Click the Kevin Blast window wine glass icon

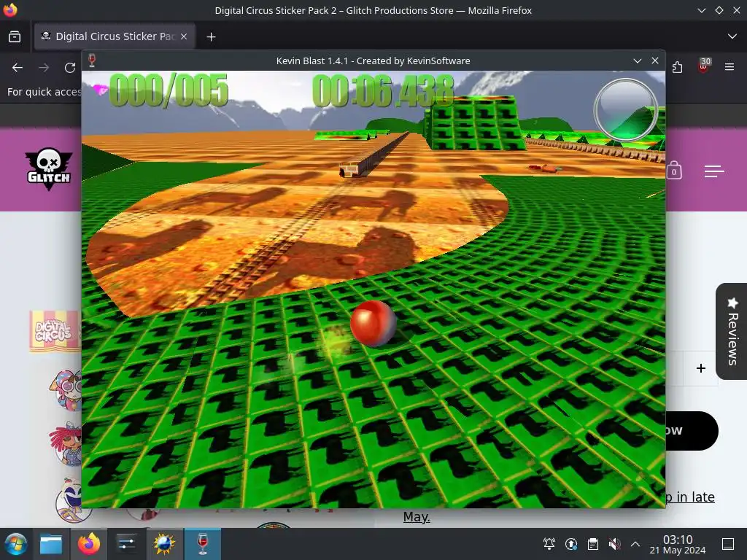(x=92, y=61)
